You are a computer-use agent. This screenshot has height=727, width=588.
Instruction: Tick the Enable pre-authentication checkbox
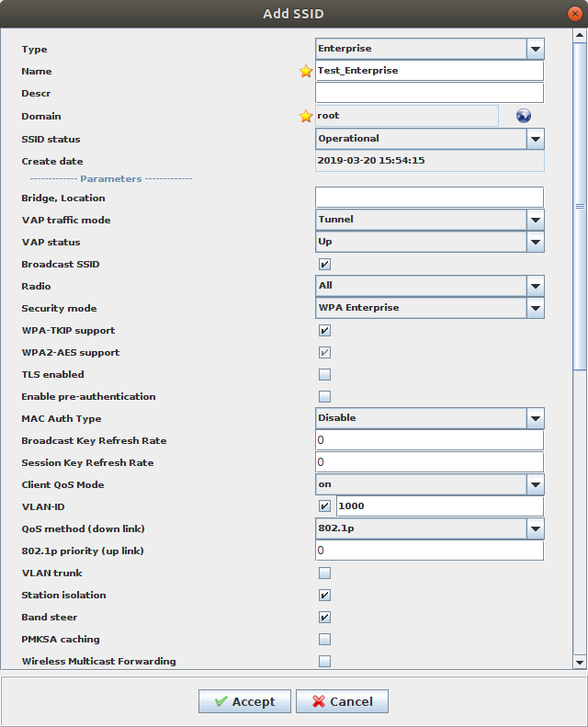click(x=324, y=397)
